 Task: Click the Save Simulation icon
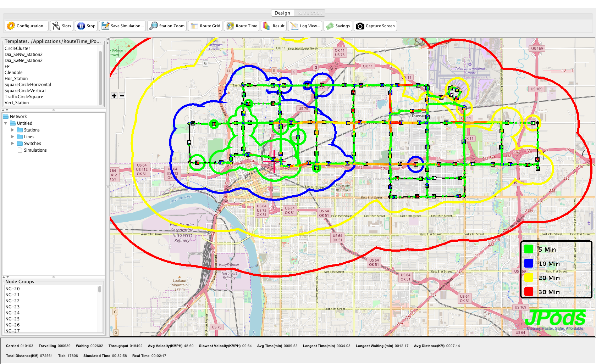(105, 26)
